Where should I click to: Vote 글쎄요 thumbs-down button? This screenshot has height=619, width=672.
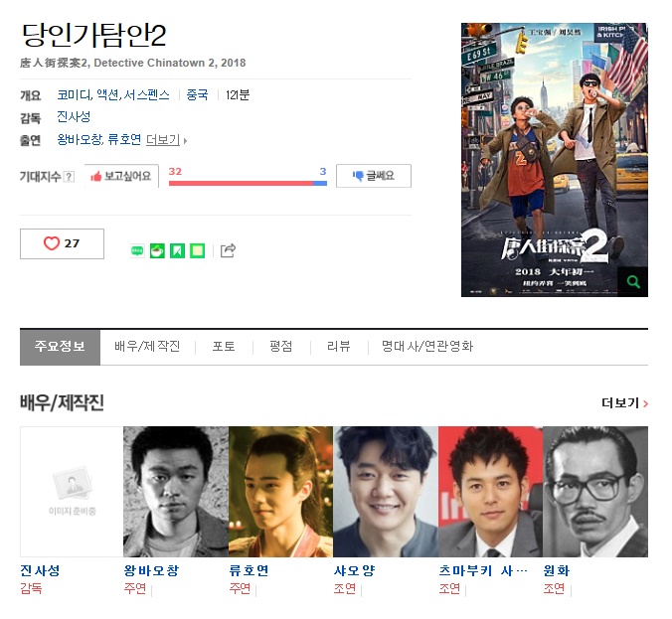coord(374,176)
